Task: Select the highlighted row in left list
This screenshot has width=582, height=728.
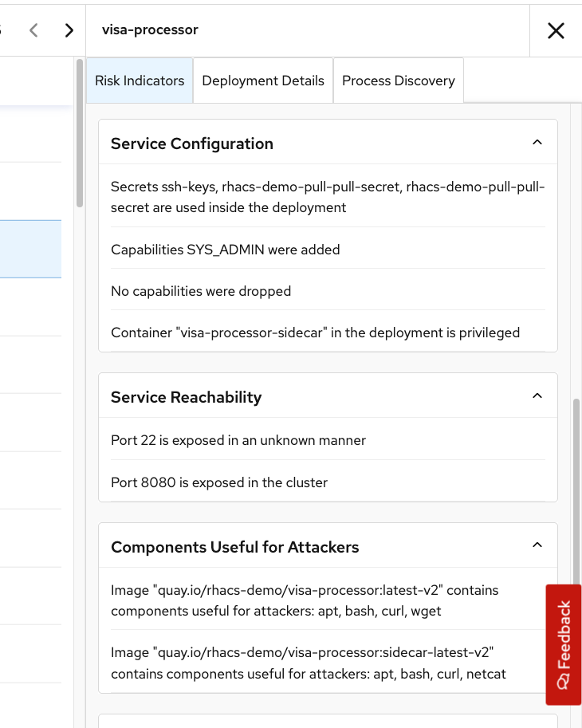Action: click(30, 249)
